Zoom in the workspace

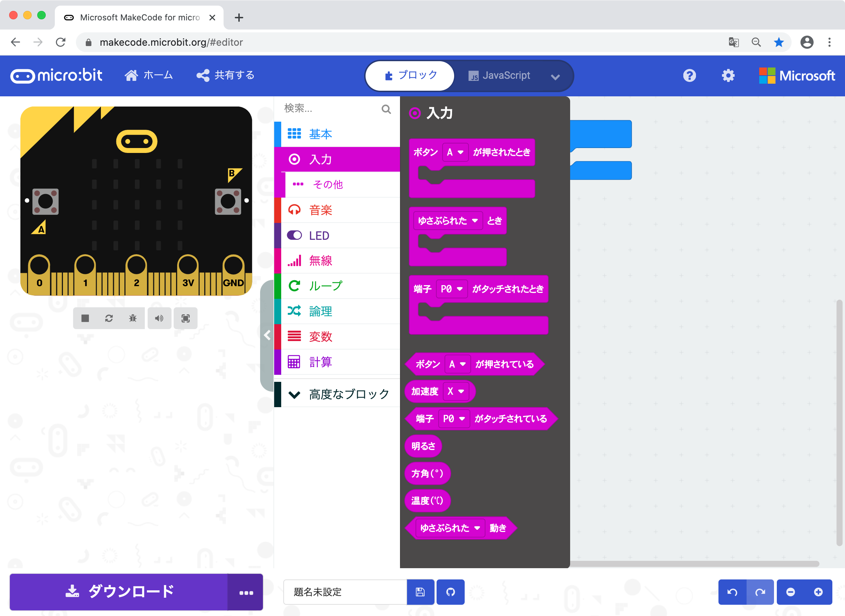click(x=818, y=592)
